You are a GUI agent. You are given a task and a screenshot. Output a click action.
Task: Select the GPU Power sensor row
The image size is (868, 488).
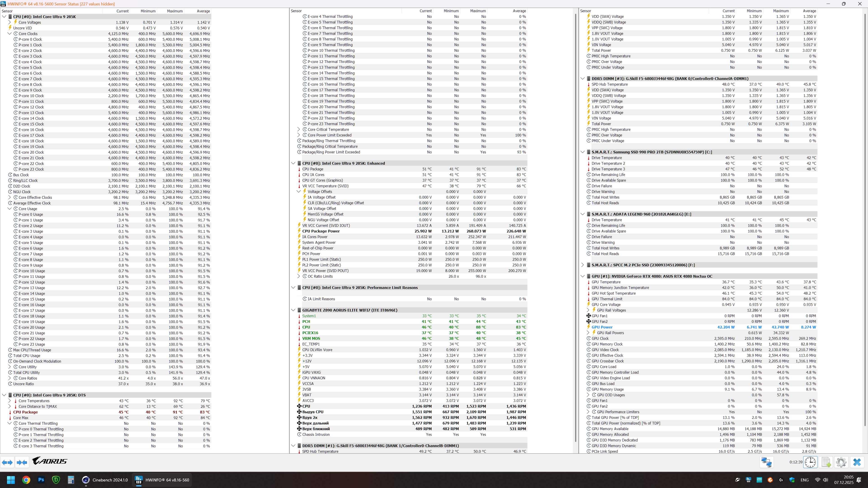point(602,327)
